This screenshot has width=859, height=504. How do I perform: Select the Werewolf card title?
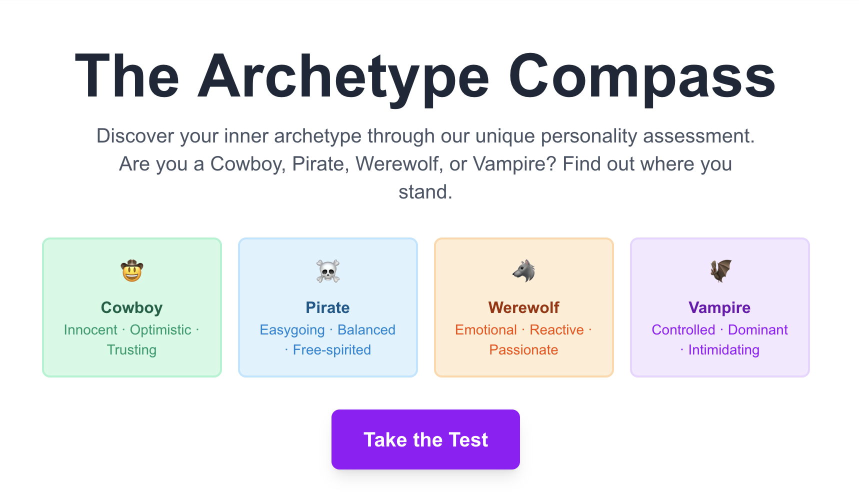click(x=523, y=307)
